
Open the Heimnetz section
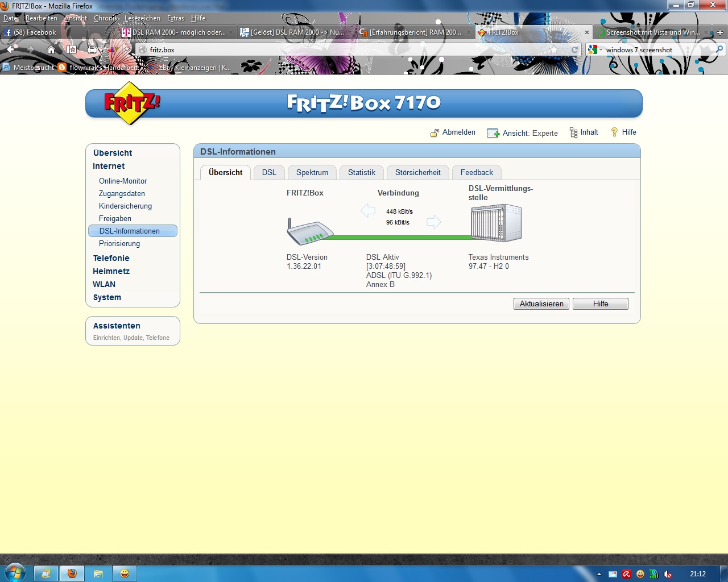tap(111, 271)
